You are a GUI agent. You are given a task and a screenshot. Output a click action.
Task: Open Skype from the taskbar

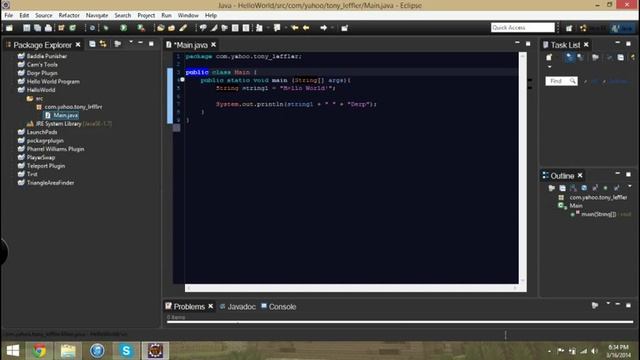pos(126,351)
